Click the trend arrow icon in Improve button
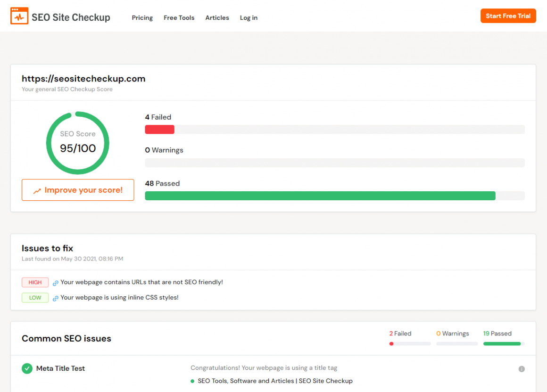The width and height of the screenshot is (547, 392). coord(37,191)
